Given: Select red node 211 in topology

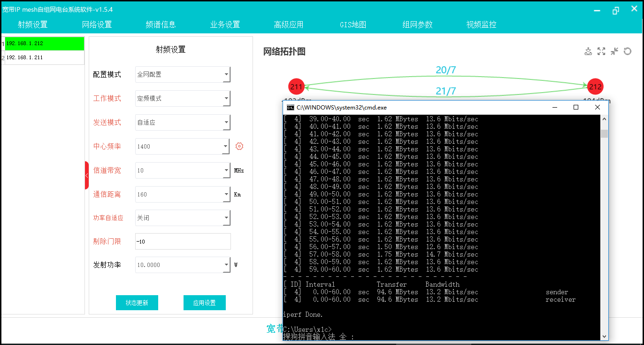Looking at the screenshot, I should pyautogui.click(x=296, y=86).
